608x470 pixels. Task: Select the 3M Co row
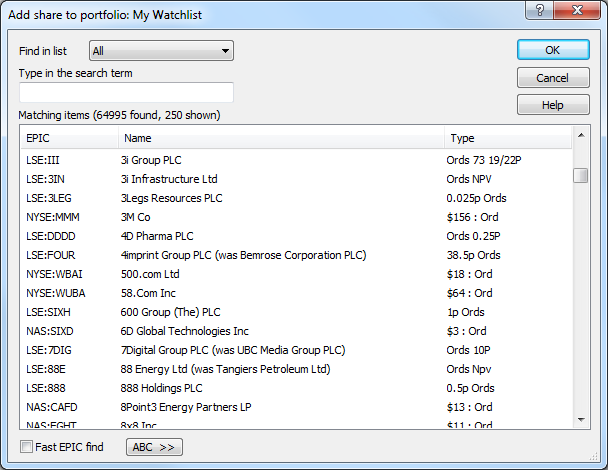[x=296, y=217]
